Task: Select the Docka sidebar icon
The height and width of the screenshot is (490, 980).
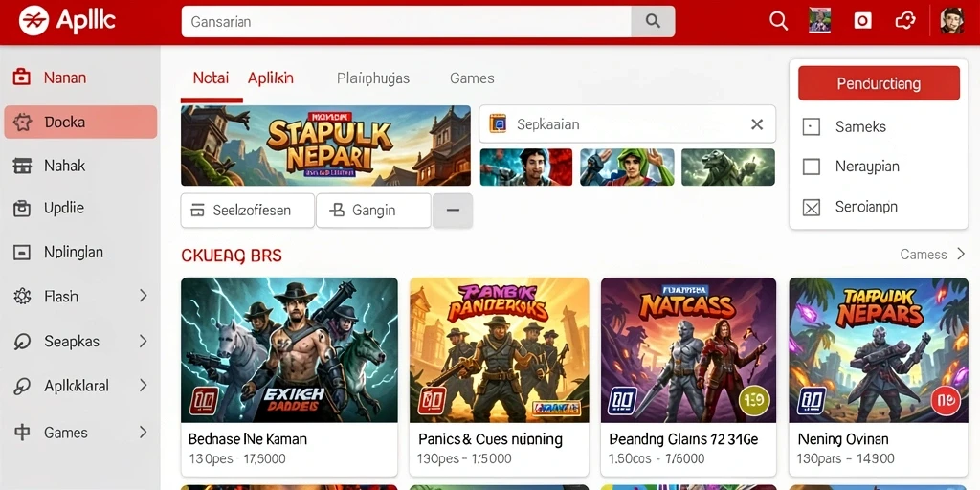Action: point(23,122)
